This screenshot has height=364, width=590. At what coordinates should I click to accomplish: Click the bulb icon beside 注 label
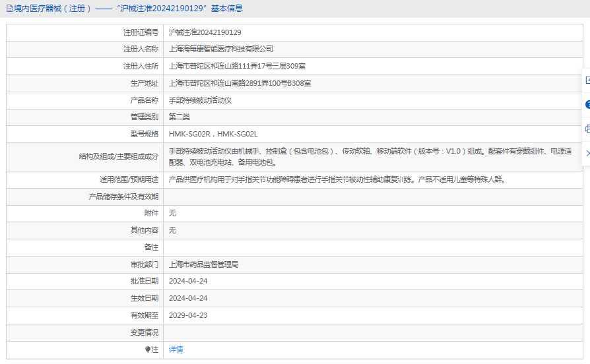pyautogui.click(x=148, y=349)
